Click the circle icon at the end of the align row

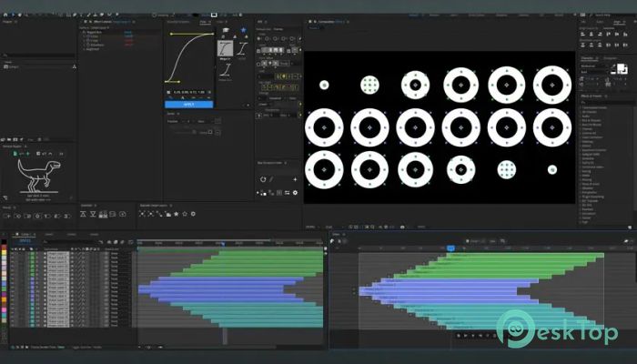coord(122,214)
